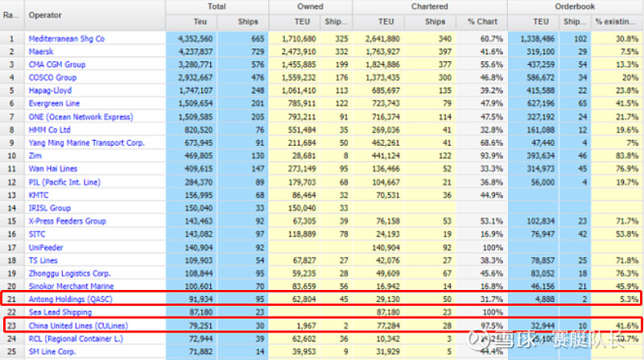The width and height of the screenshot is (644, 360).
Task: Click the Maersk operator link
Action: (x=42, y=52)
